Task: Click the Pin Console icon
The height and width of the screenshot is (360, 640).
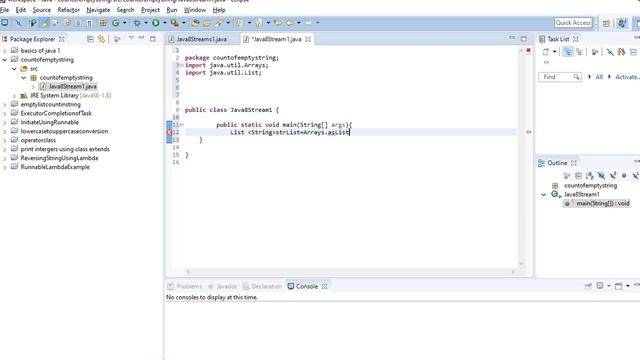Action: [588, 286]
